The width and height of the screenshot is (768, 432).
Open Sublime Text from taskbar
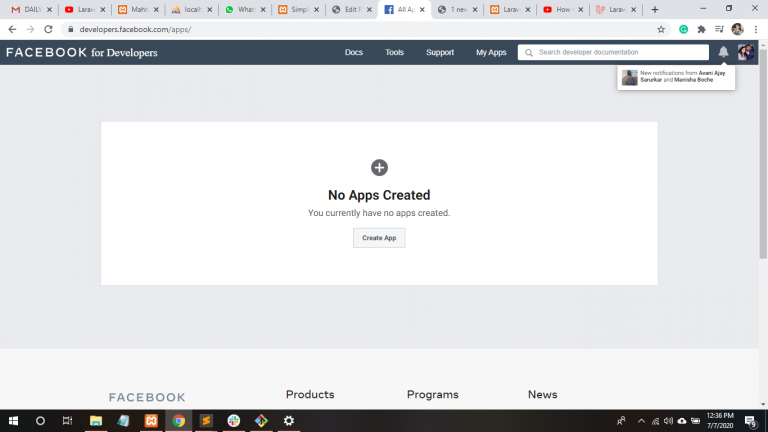(x=206, y=421)
